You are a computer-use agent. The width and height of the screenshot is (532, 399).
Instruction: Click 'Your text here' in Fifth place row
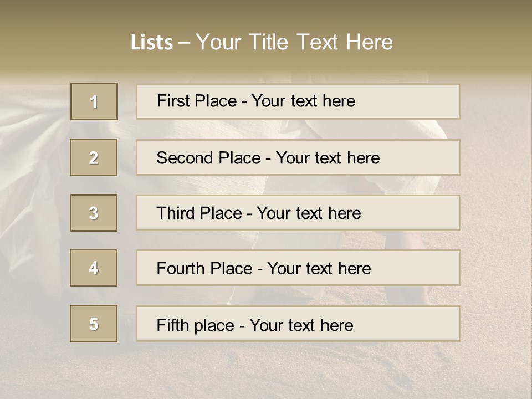coord(301,325)
